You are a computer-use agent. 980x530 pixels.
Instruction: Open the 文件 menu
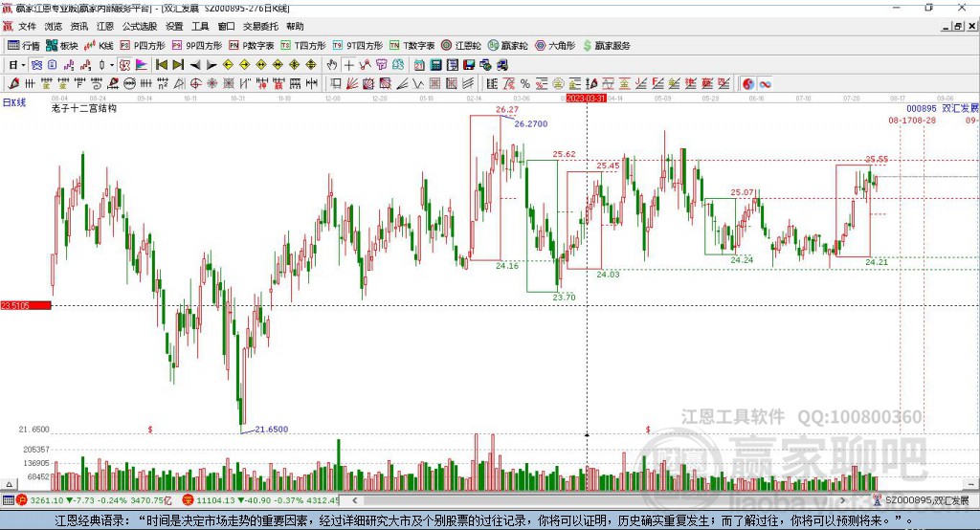click(27, 26)
